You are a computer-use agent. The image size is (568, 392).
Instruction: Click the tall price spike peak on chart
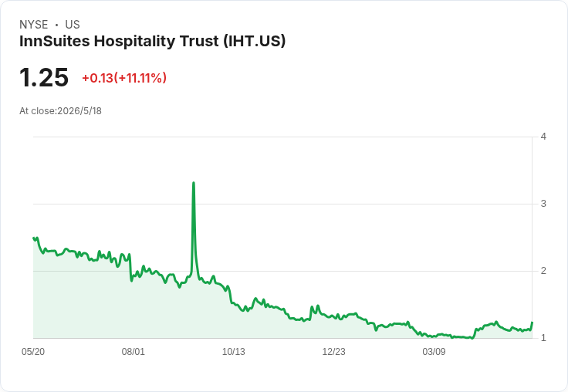[x=194, y=183]
